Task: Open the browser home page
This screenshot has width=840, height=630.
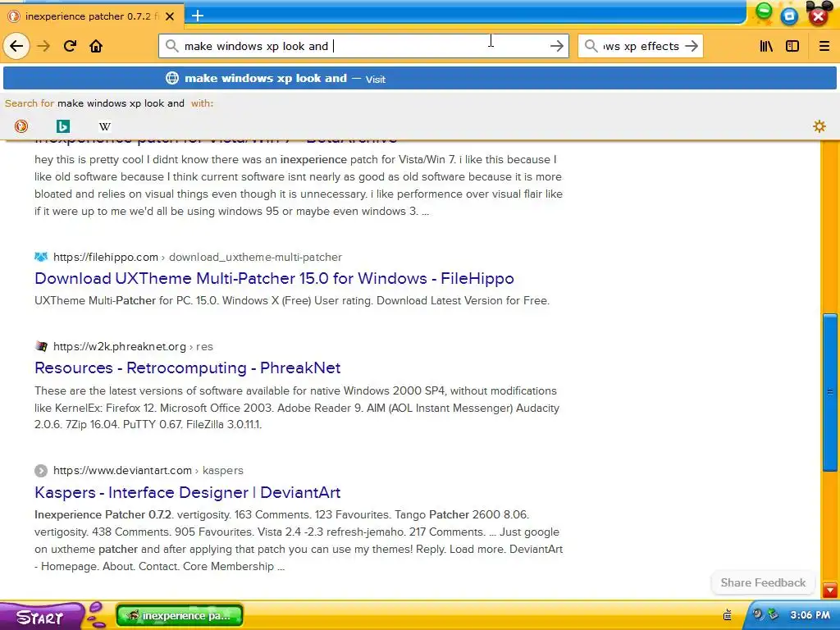Action: click(96, 46)
